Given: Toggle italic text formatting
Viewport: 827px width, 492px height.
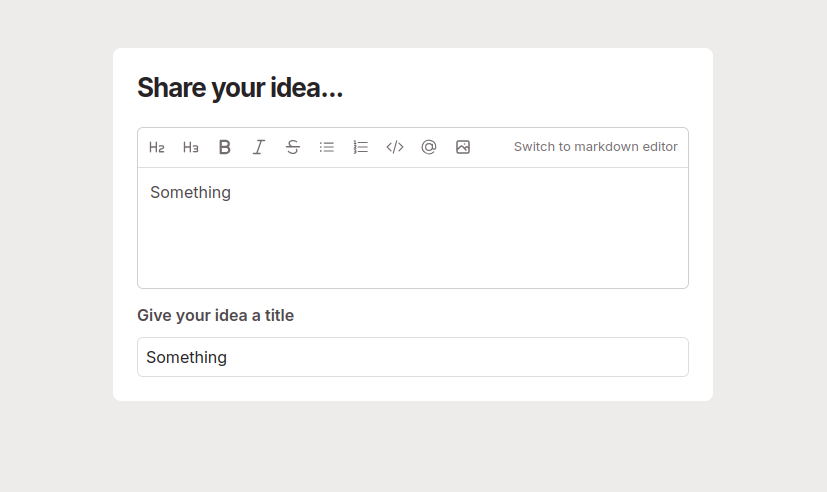Looking at the screenshot, I should pos(259,147).
